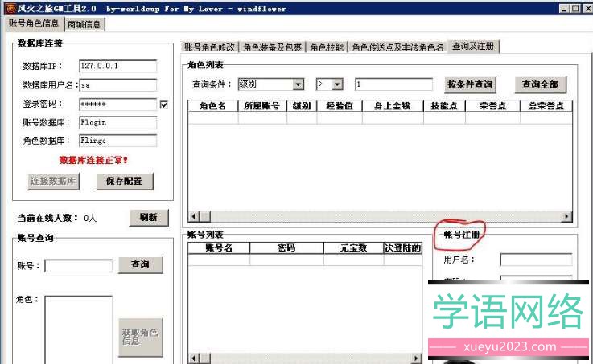Focus the 数据库IP input field
The height and width of the screenshot is (364, 593).
click(x=117, y=66)
